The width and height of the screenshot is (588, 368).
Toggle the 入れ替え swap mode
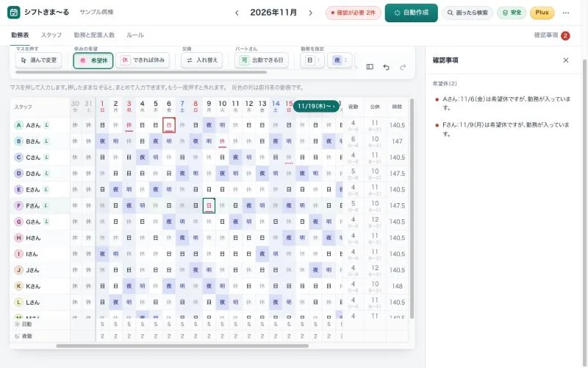201,60
